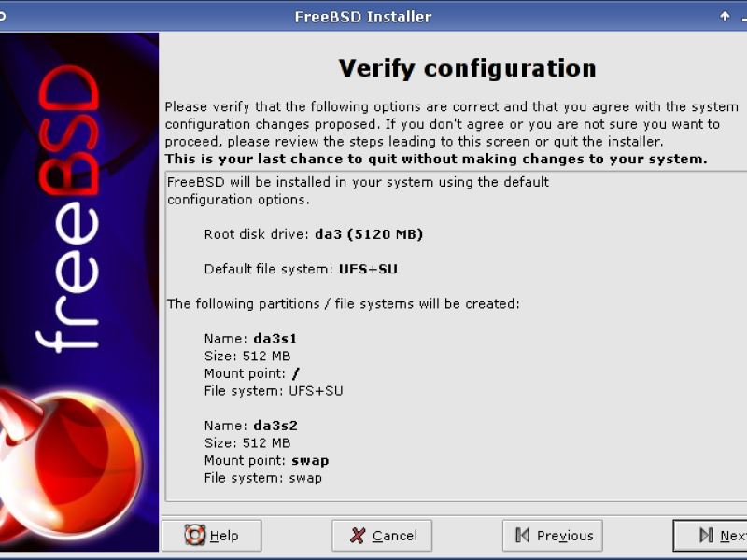Click the Mount point: / line

pos(251,373)
